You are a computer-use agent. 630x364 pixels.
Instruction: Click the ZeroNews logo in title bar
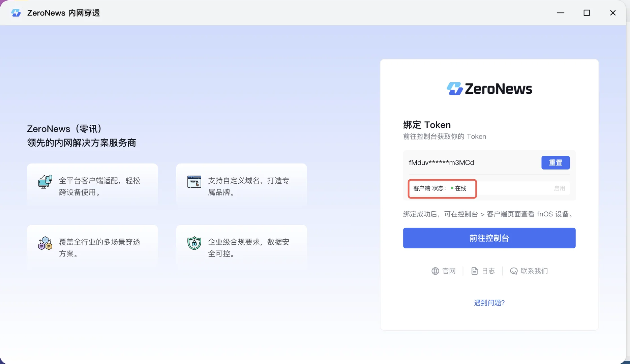point(16,13)
